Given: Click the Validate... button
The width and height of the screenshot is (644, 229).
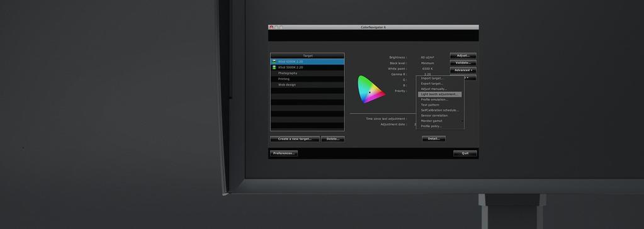Looking at the screenshot, I should tap(463, 63).
